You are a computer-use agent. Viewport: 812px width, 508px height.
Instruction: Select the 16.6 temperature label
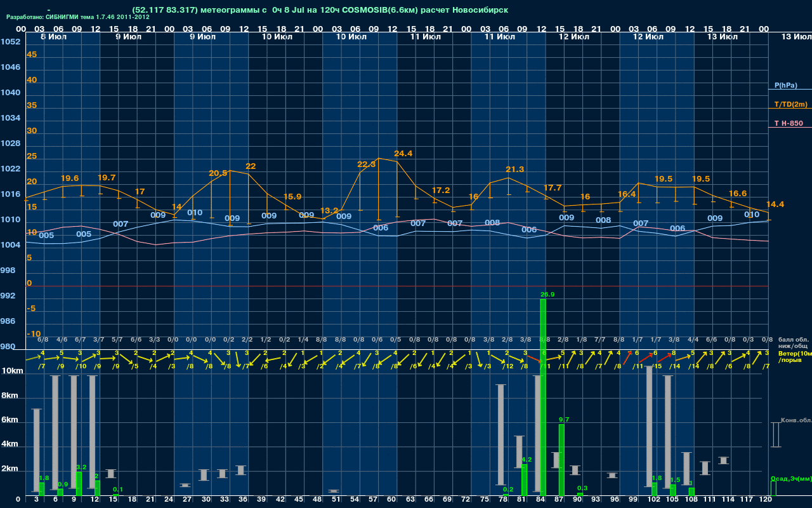(737, 194)
